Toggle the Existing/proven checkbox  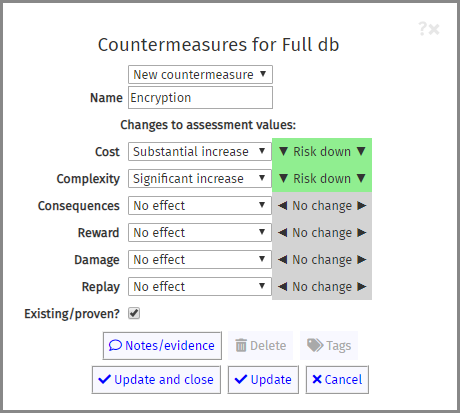[x=134, y=313]
